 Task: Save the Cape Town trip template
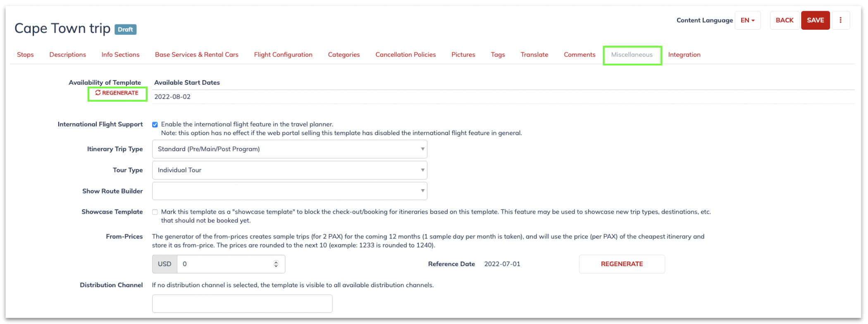(x=815, y=20)
